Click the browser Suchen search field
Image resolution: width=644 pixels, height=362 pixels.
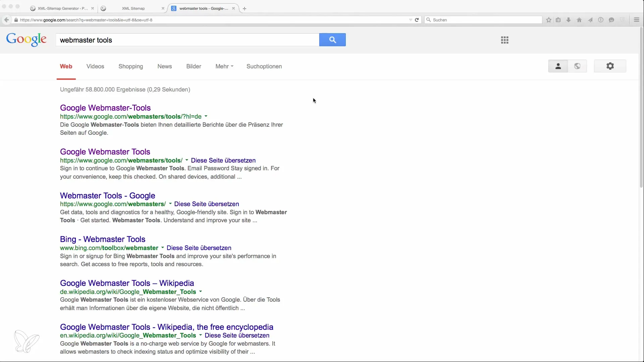[x=483, y=20]
